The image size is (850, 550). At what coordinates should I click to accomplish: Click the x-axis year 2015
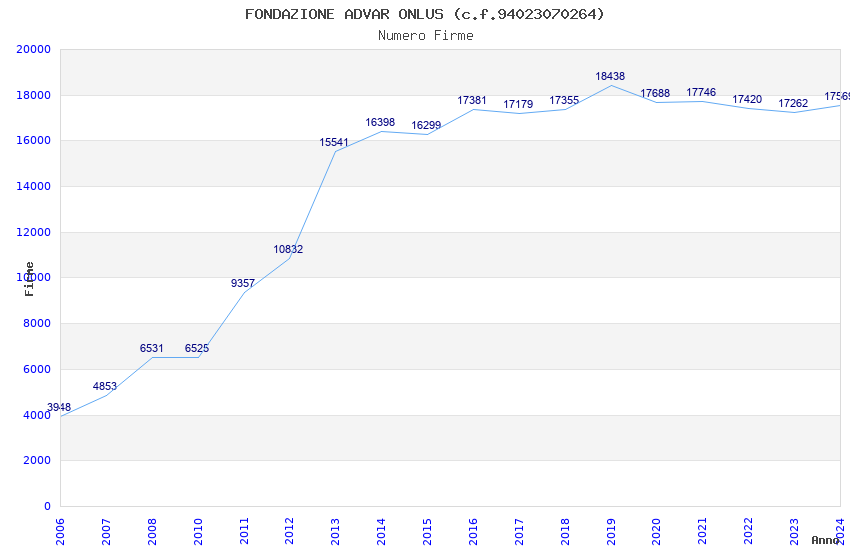click(x=427, y=532)
